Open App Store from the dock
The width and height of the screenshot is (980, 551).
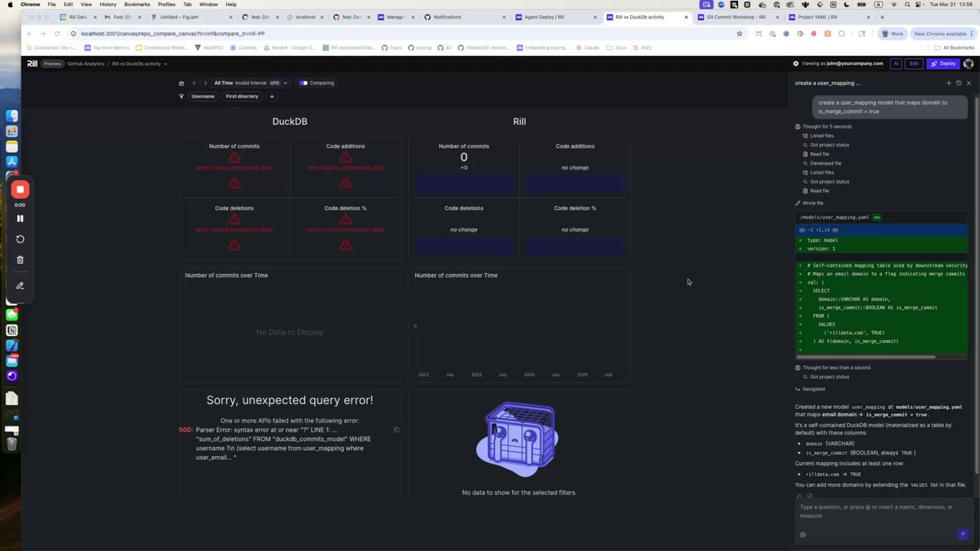click(11, 161)
